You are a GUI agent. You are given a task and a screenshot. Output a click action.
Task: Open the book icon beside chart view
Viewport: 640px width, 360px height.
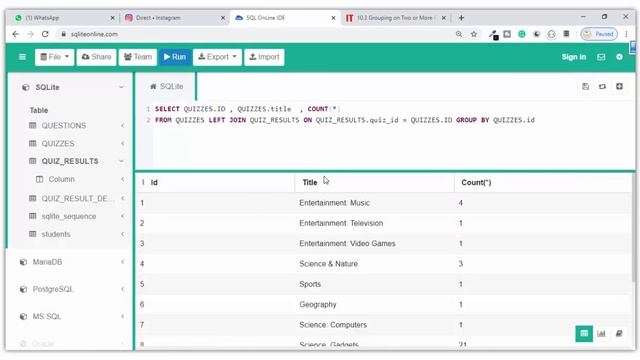tap(619, 333)
